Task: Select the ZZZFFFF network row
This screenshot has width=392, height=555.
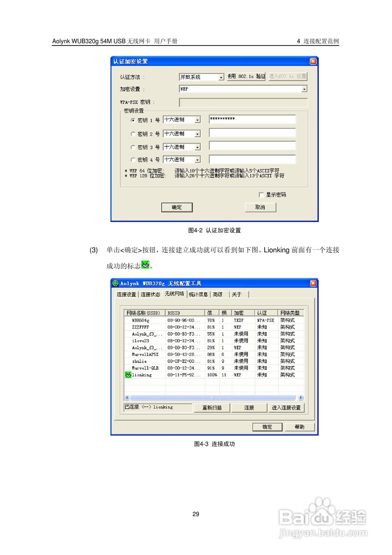Action: coord(214,327)
